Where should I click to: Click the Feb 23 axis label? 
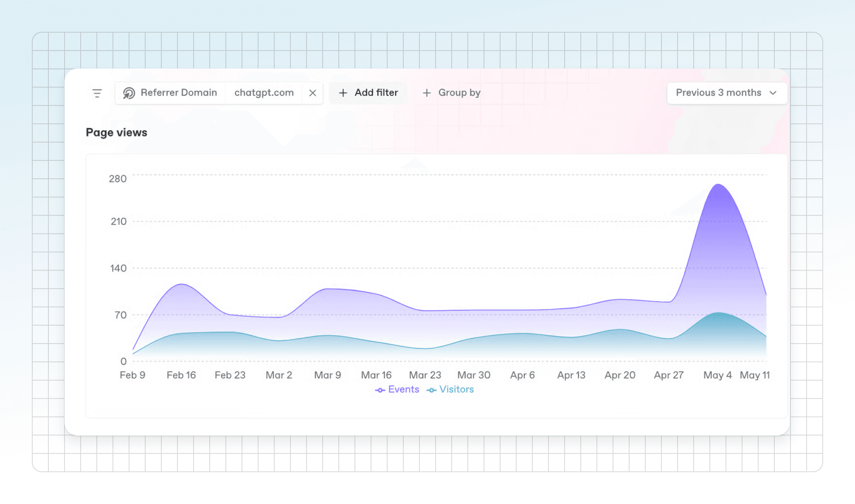point(230,375)
